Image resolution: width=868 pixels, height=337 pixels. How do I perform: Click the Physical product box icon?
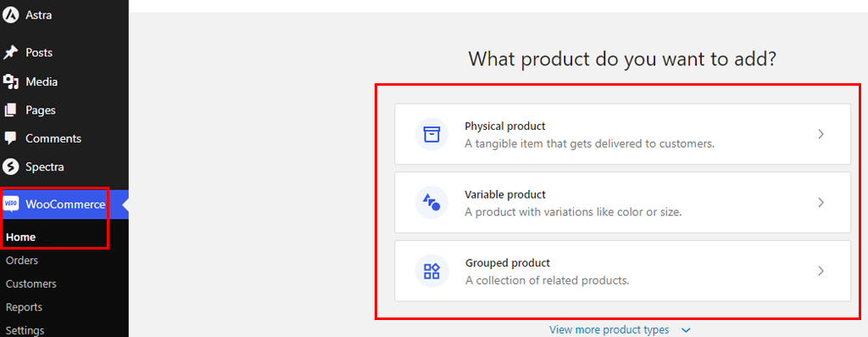(x=431, y=134)
